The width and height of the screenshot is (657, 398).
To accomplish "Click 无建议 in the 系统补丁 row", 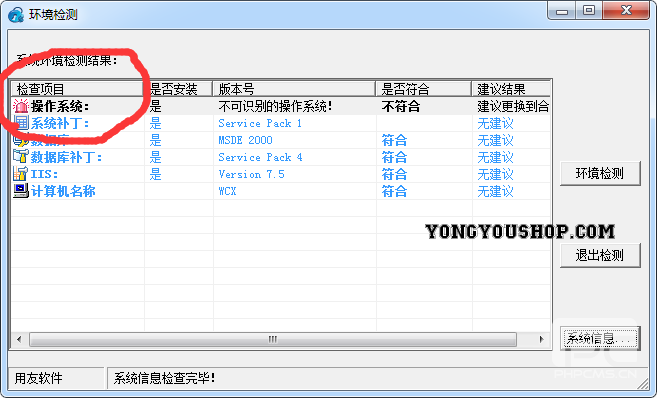I will click(x=495, y=123).
